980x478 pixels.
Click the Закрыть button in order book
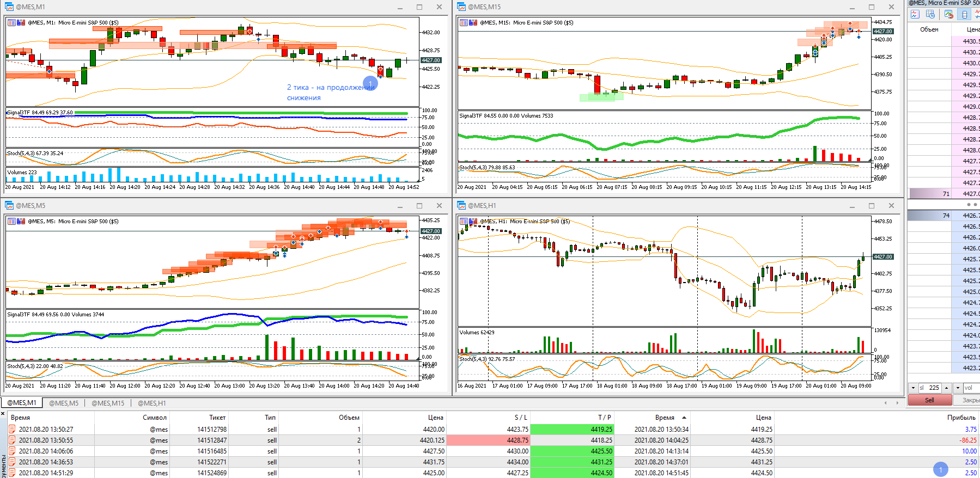pos(969,400)
